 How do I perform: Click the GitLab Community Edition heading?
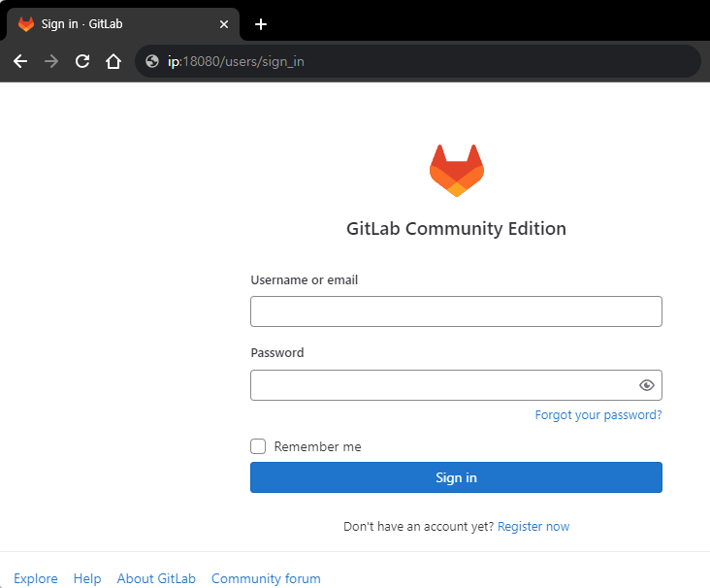click(x=456, y=229)
